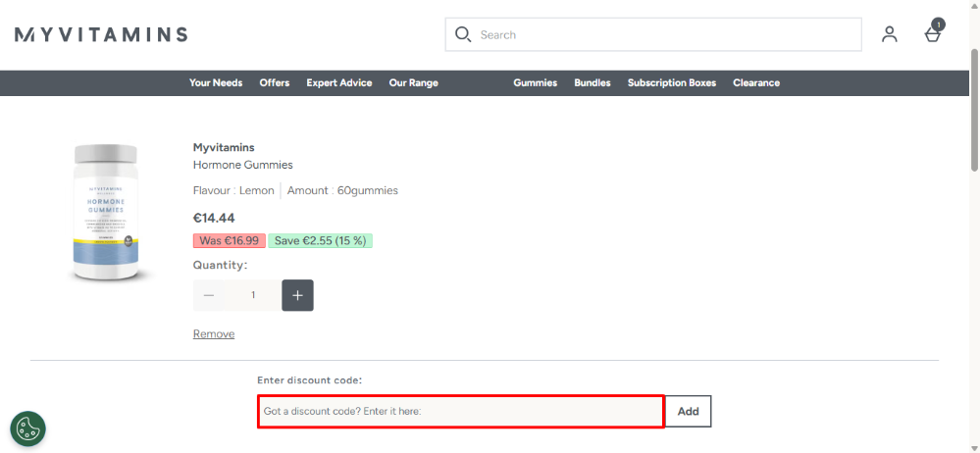Click the €14.44 price
Screen dimensions: 980x453
[214, 218]
